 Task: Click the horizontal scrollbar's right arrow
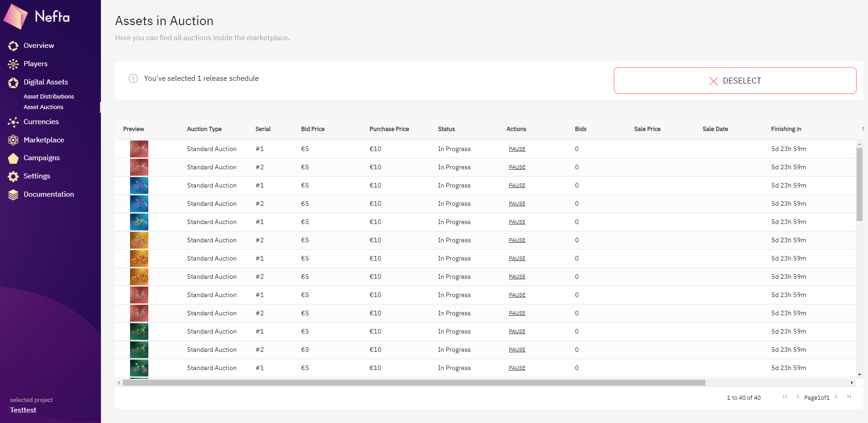pos(852,382)
